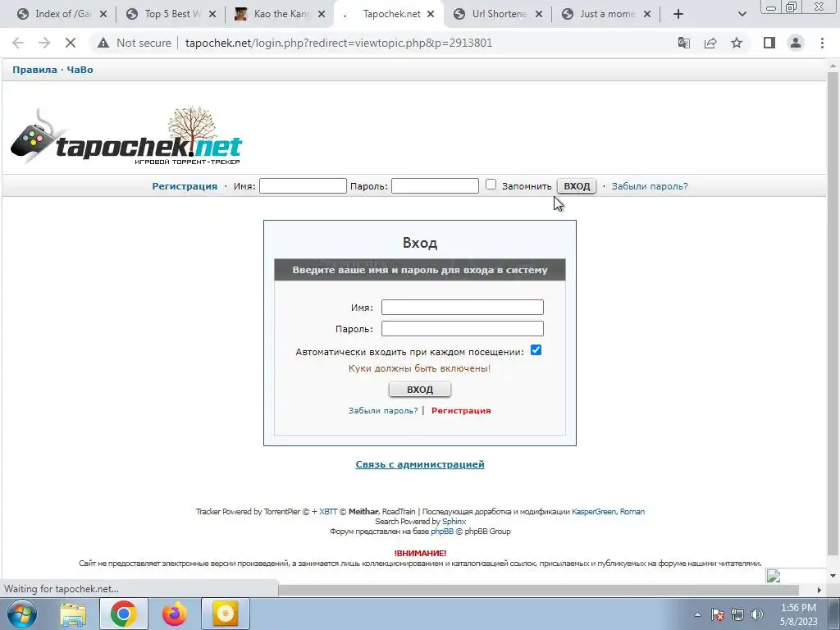Viewport: 840px width, 630px height.
Task: Click the Chrome taskbar icon
Action: (x=123, y=614)
